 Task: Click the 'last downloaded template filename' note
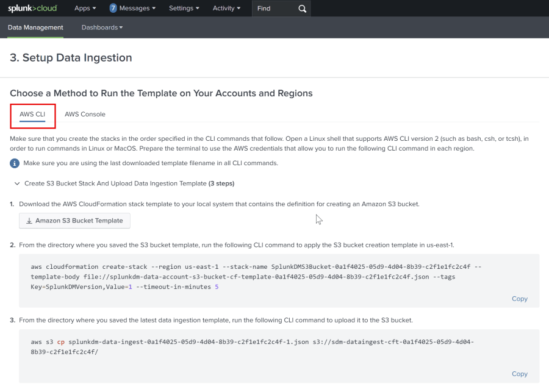click(x=151, y=163)
